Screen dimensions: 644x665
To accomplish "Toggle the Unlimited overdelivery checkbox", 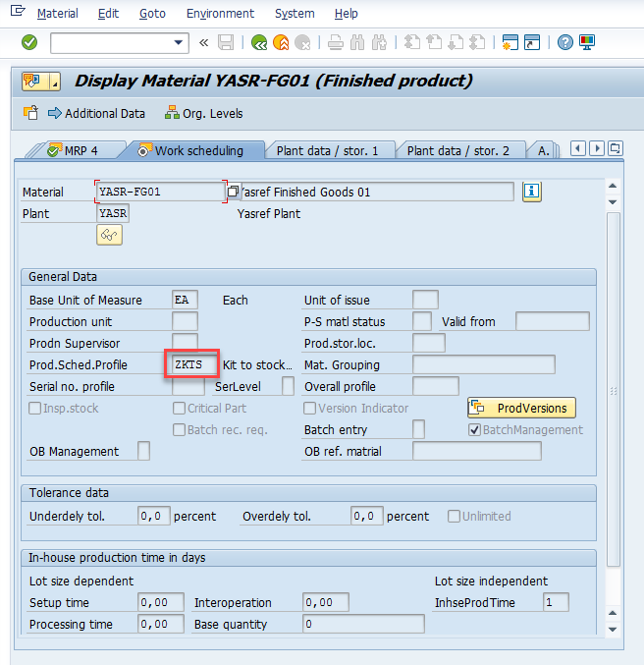I will pyautogui.click(x=454, y=516).
